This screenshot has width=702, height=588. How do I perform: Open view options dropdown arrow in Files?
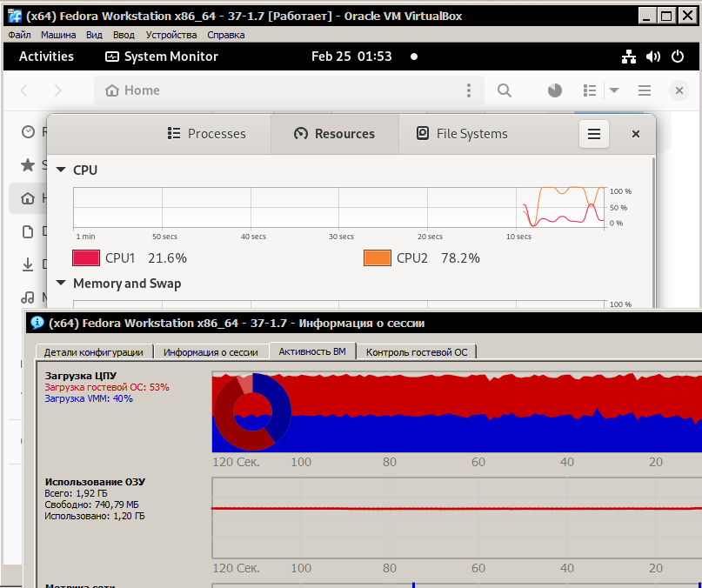(613, 90)
